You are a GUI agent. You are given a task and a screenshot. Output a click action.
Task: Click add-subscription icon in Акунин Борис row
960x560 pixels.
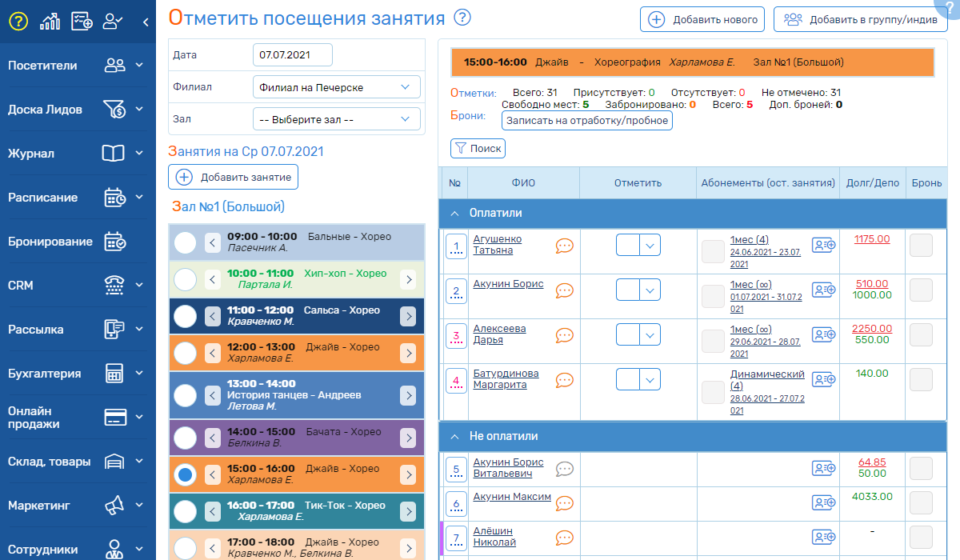(823, 290)
